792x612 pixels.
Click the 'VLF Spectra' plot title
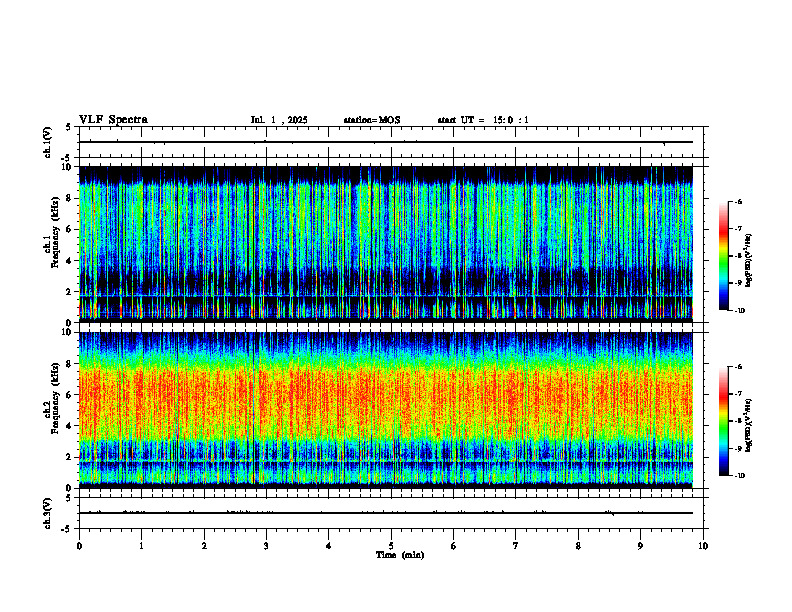click(x=113, y=120)
